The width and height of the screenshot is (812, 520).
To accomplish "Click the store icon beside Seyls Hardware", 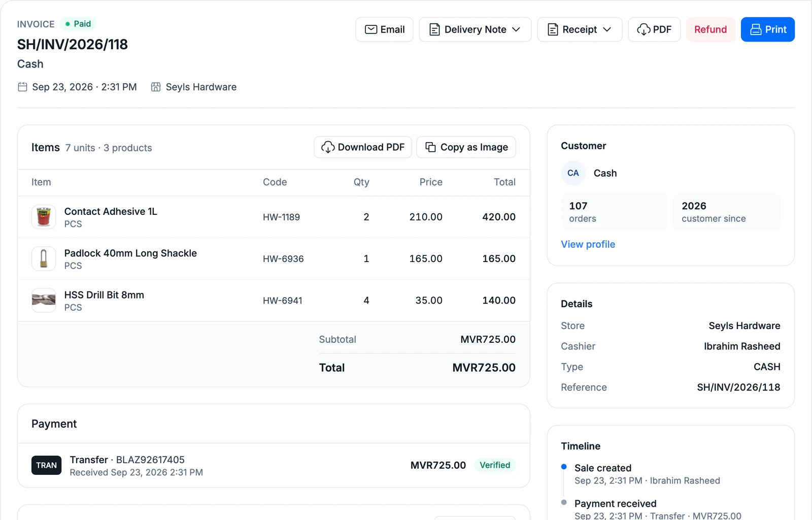I will (x=156, y=87).
